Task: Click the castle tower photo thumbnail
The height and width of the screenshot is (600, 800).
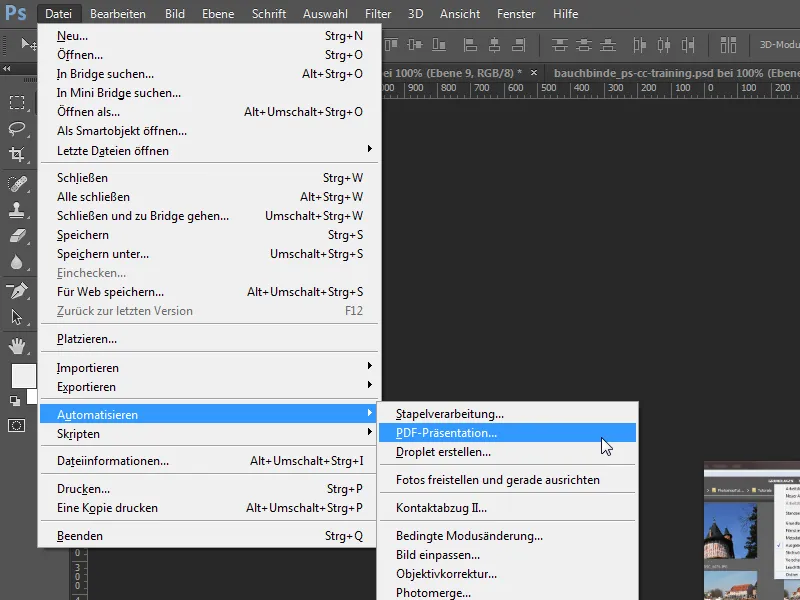Action: (x=730, y=533)
